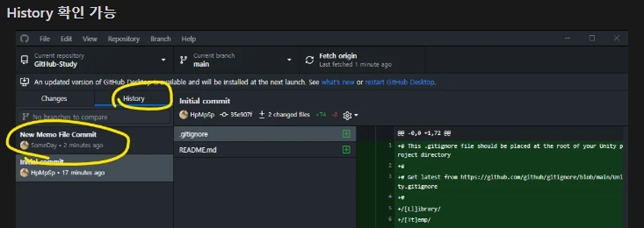The height and width of the screenshot is (228, 644).
Task: Click the +74 added lines count
Action: (x=321, y=115)
